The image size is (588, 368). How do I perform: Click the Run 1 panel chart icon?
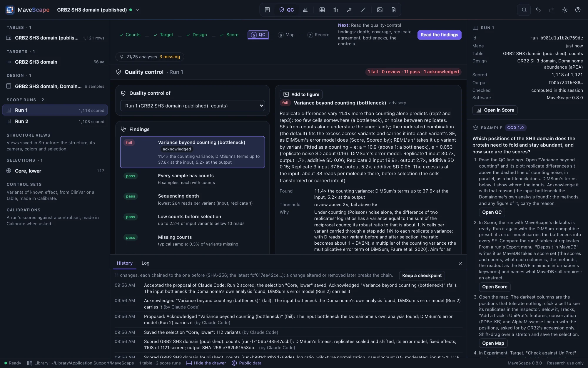[475, 28]
